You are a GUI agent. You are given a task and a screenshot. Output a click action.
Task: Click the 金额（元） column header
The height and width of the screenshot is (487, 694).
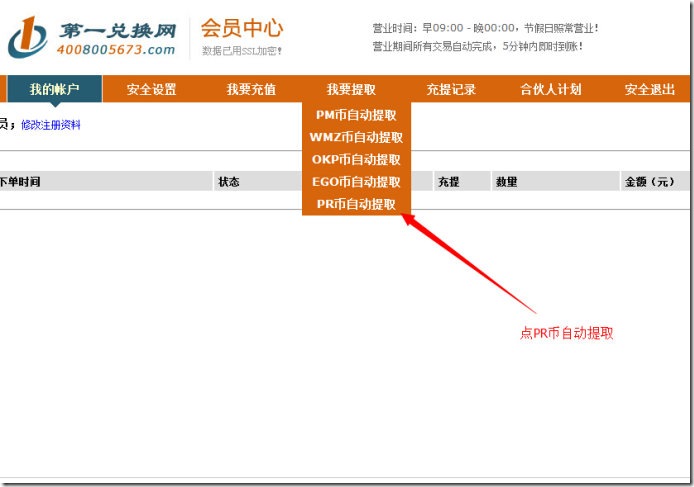click(651, 182)
